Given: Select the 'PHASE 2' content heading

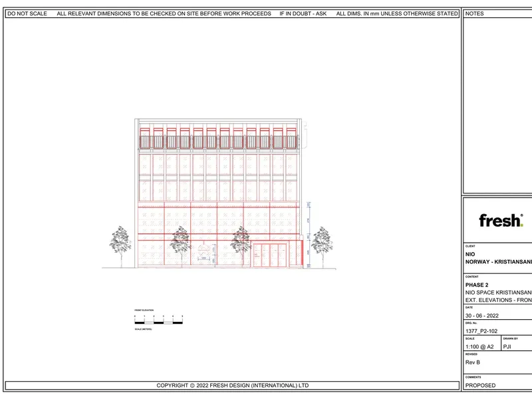Looking at the screenshot, I should (x=477, y=285).
